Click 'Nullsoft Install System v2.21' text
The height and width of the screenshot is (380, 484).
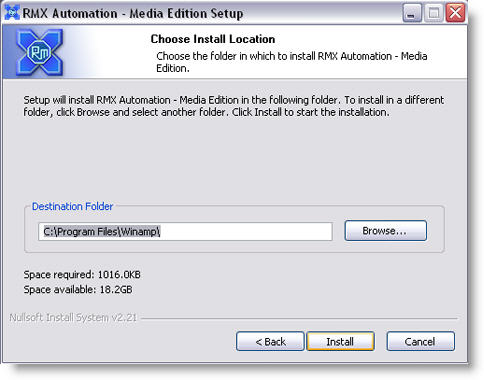click(x=73, y=317)
